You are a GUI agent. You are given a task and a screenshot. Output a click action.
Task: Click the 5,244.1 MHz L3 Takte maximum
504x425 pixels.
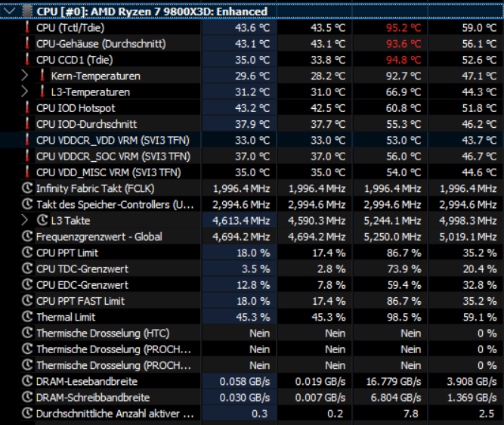pyautogui.click(x=392, y=221)
